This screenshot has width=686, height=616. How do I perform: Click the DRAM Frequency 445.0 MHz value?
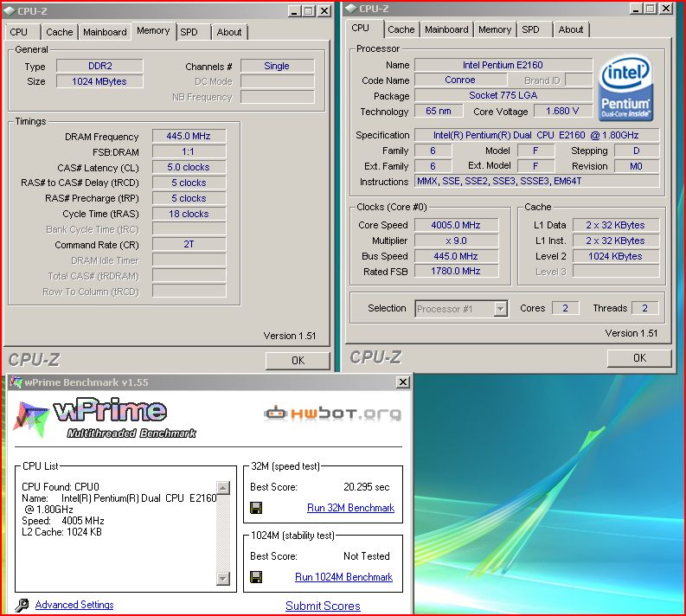coord(189,136)
